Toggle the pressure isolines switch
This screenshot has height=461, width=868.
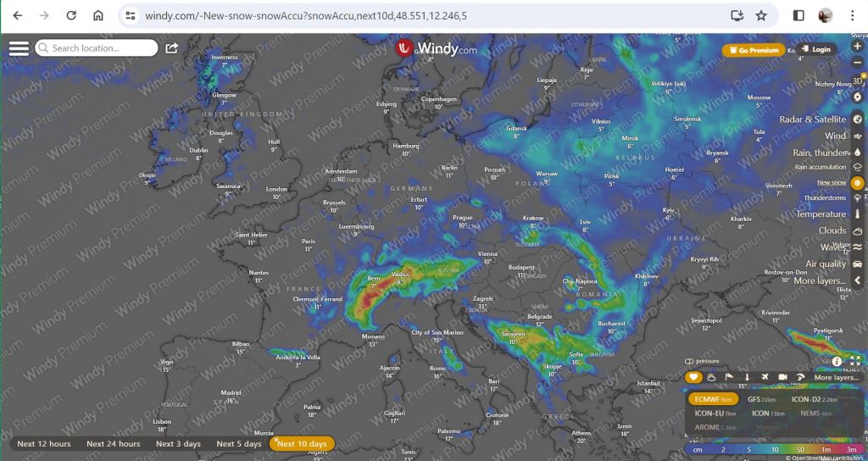[689, 361]
